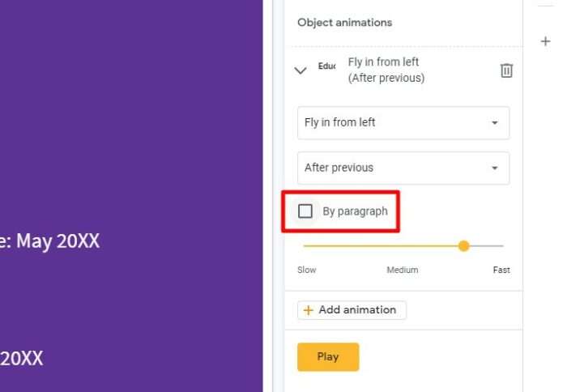This screenshot has width=567, height=392.
Task: Click the yellow plus icon beside Add animation
Action: tap(308, 310)
